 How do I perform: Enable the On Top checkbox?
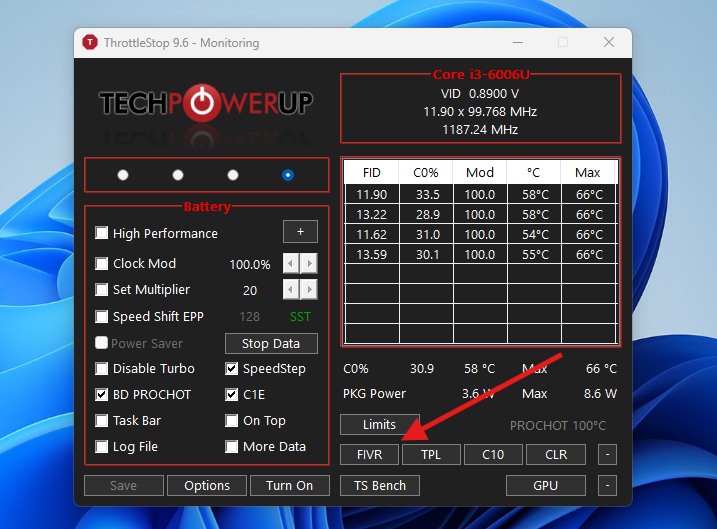coord(231,421)
